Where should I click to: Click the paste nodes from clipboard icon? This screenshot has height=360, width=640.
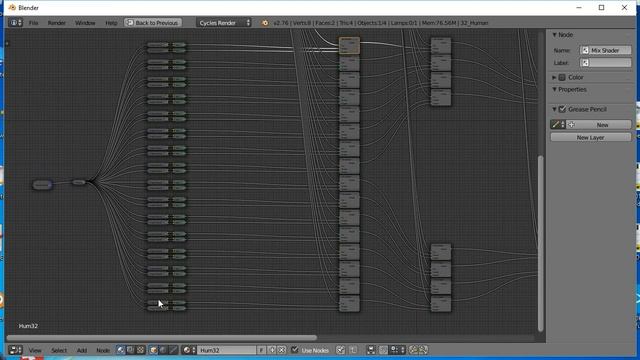pos(424,350)
